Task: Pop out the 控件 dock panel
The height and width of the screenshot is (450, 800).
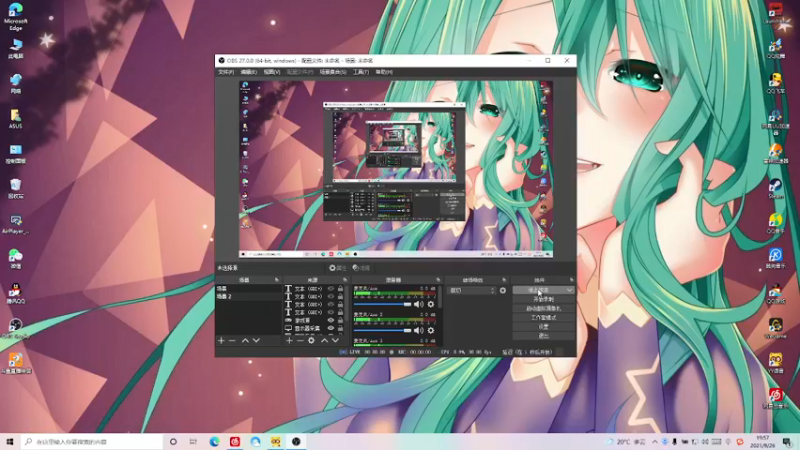Action: pos(571,280)
